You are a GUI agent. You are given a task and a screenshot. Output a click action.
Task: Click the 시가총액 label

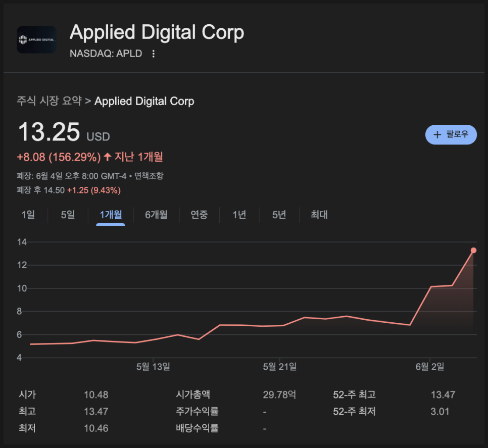[x=193, y=395]
